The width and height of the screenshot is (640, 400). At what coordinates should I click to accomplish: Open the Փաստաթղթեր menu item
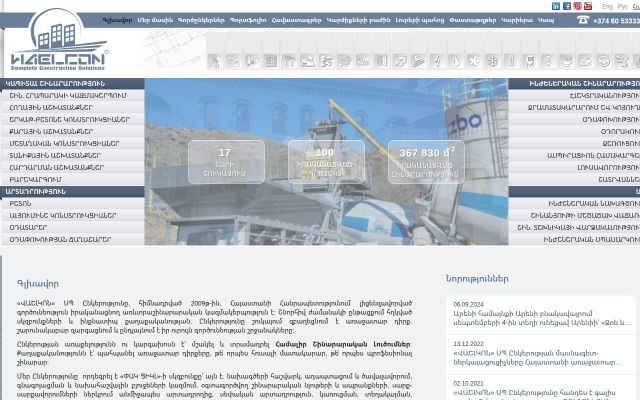[x=473, y=20]
